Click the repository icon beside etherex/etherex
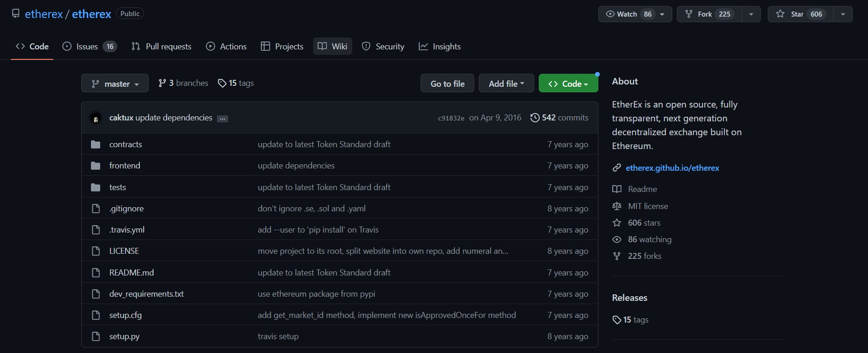The width and height of the screenshot is (868, 353). pos(16,14)
